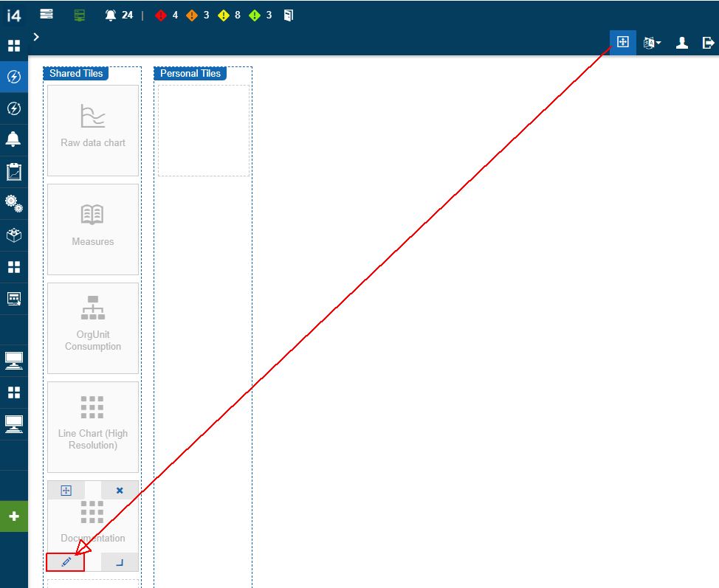
Task: Toggle tile edit mode in top-right header
Action: coord(622,43)
